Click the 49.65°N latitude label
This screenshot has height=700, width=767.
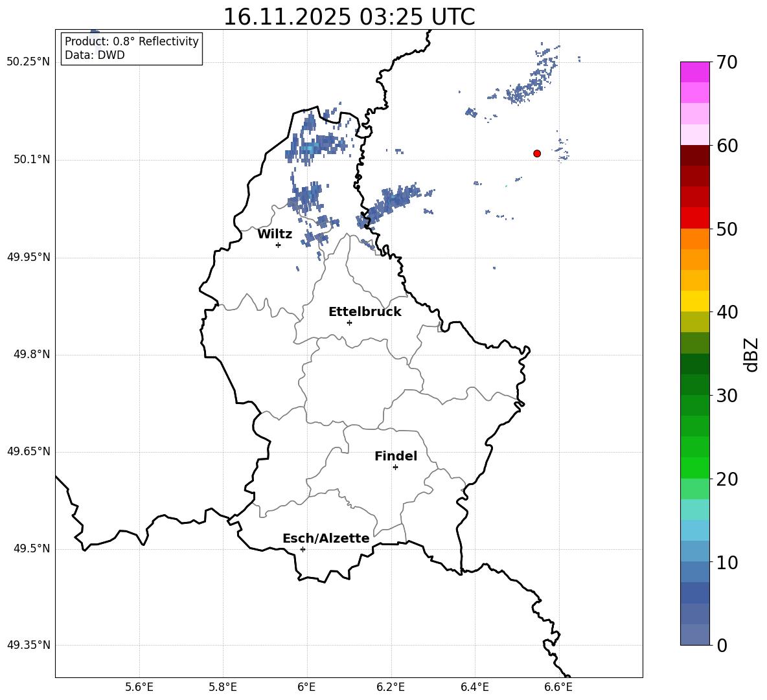[x=29, y=451]
